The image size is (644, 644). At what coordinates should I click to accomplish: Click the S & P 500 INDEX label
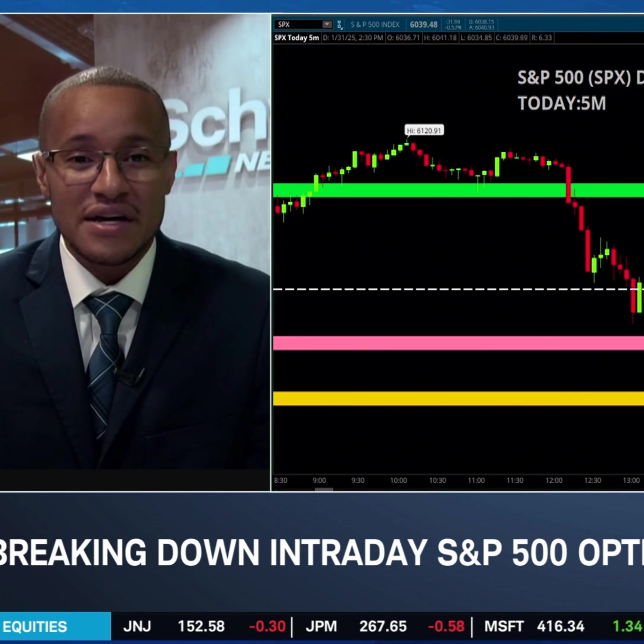pos(375,24)
